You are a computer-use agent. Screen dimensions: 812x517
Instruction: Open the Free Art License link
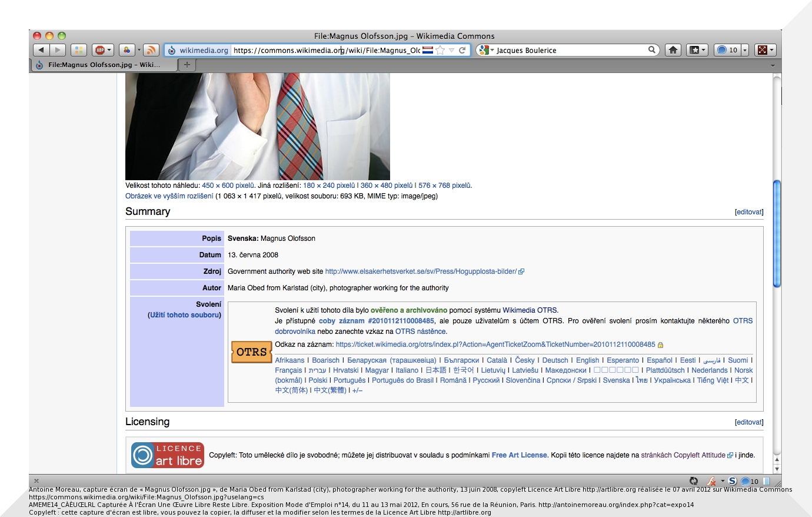click(x=519, y=455)
